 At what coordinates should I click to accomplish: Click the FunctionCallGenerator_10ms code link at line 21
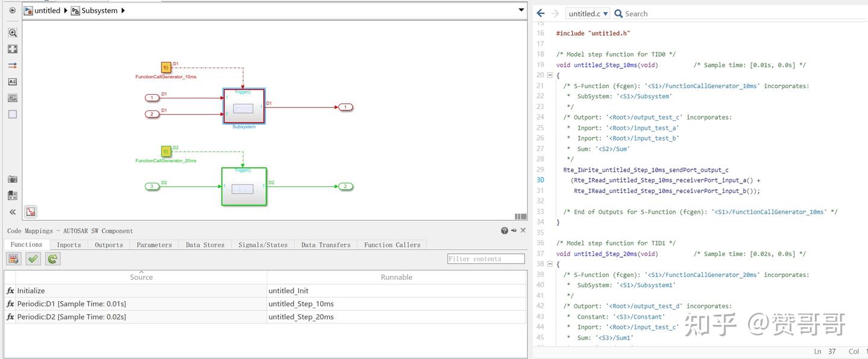(x=703, y=86)
